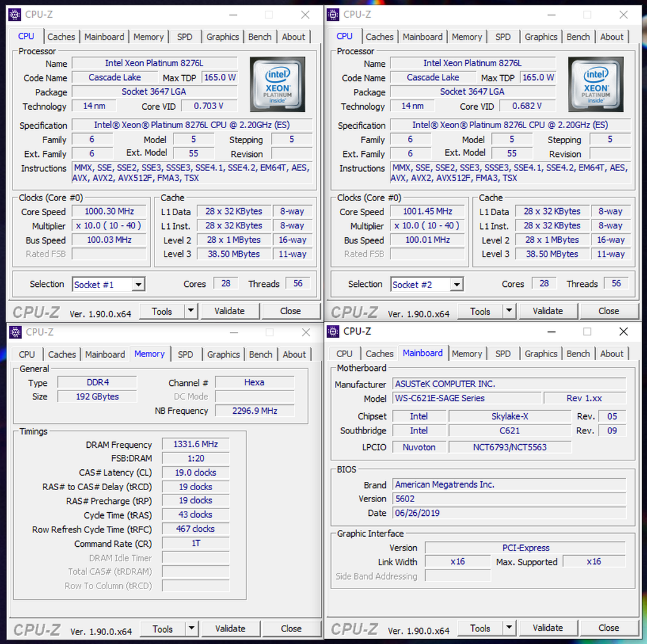Open Caches tab in Mainboard window

[380, 354]
